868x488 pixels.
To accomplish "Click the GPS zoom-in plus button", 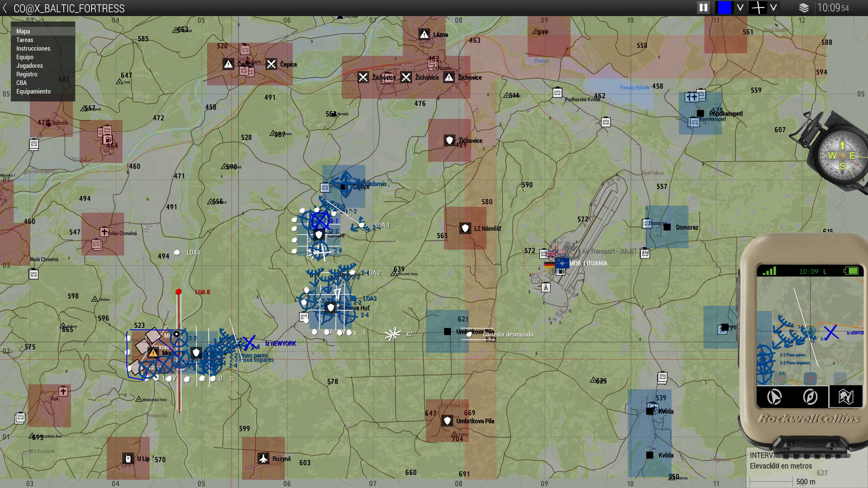I will [x=780, y=379].
